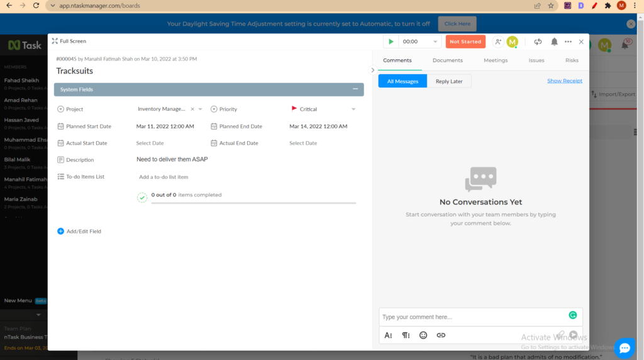Image resolution: width=644 pixels, height=360 pixels.
Task: Switch to the Issues tab
Action: 536,60
